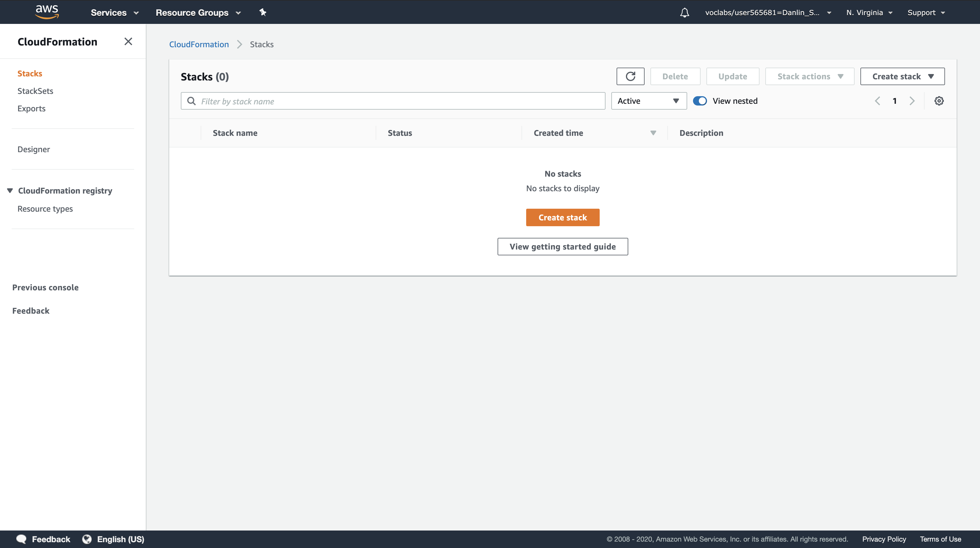The image size is (980, 548).
Task: Open the Active status filter dropdown
Action: [x=649, y=101]
